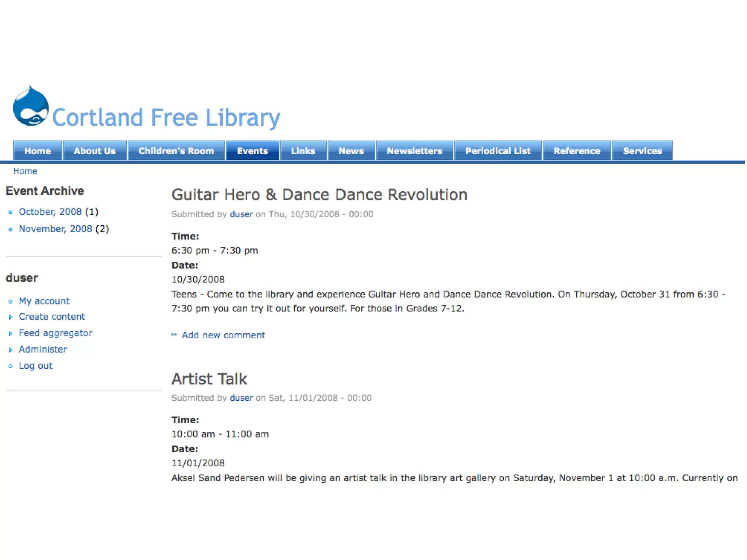Expand the Feed aggregator arrow
Screen dimensions: 747x560
(x=11, y=334)
